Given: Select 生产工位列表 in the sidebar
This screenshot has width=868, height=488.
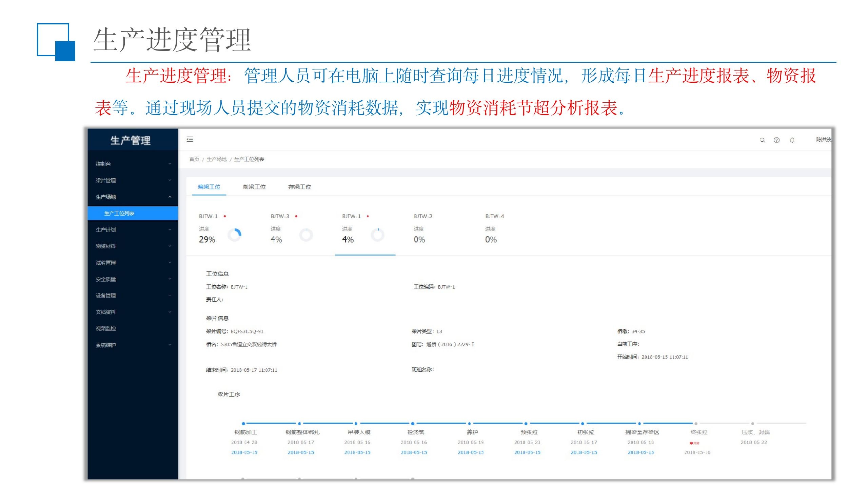Looking at the screenshot, I should click(119, 213).
